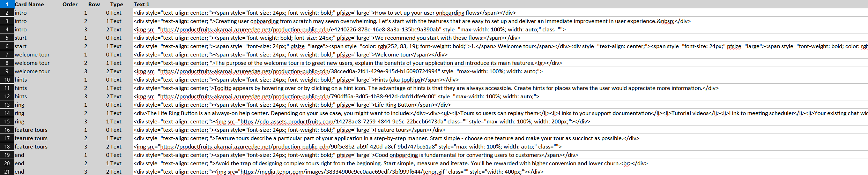Select cell containing "We recommend you start with these flows"
Viewport: 868px width, 175px height.
pos(327,38)
